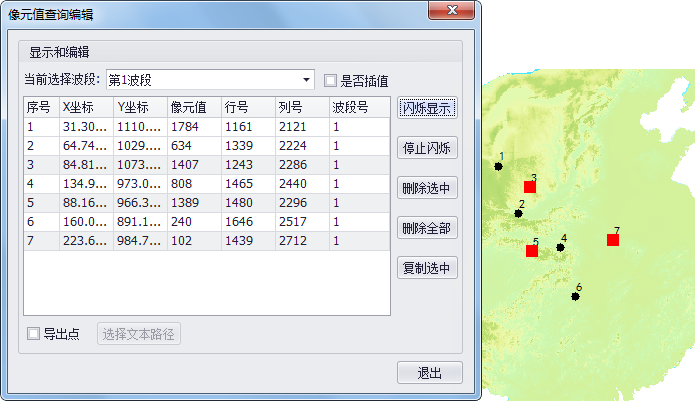The height and width of the screenshot is (401, 695).
Task: Click red square marker 5 on map
Action: pos(532,251)
